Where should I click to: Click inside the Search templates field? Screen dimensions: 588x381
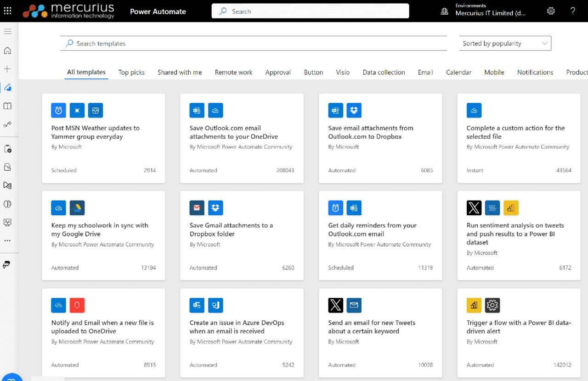(253, 43)
